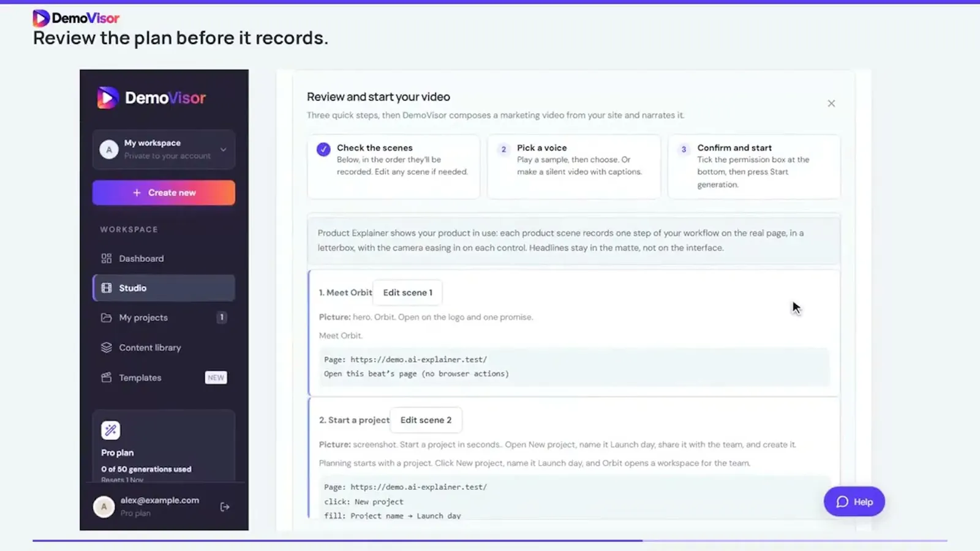Click the click: New project code line
The width and height of the screenshot is (980, 551).
tap(364, 501)
